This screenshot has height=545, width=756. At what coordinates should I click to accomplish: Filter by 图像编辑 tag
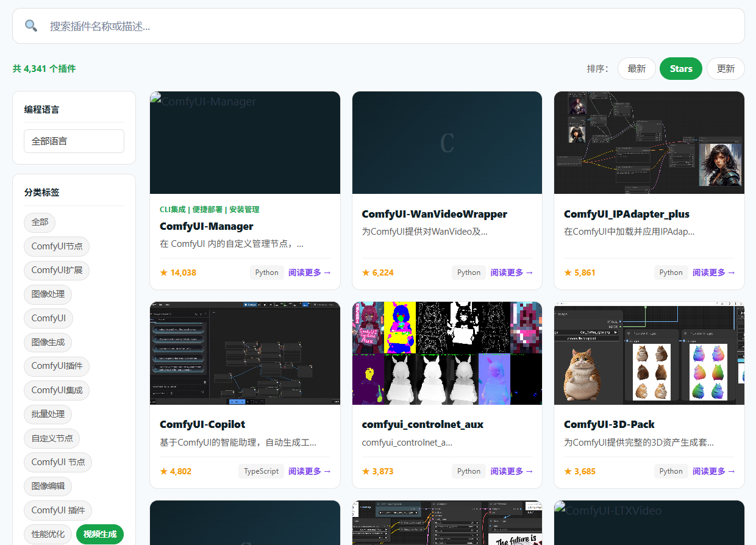[48, 486]
